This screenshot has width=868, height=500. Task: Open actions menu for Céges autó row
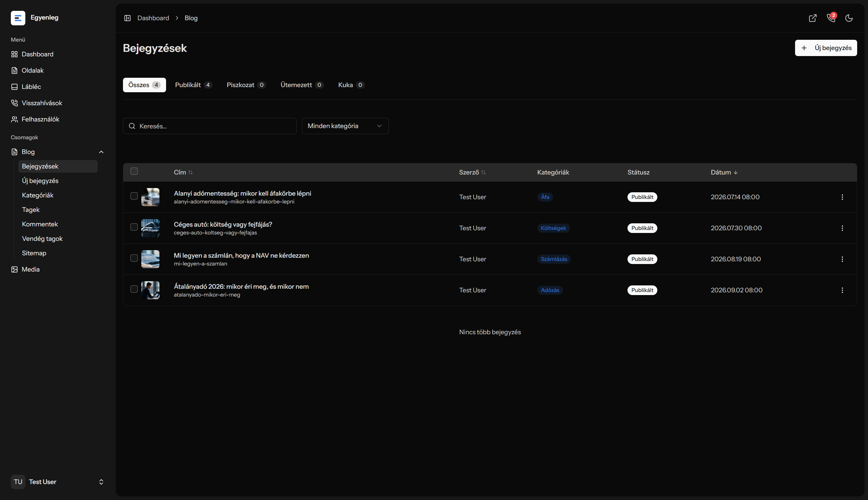tap(842, 228)
